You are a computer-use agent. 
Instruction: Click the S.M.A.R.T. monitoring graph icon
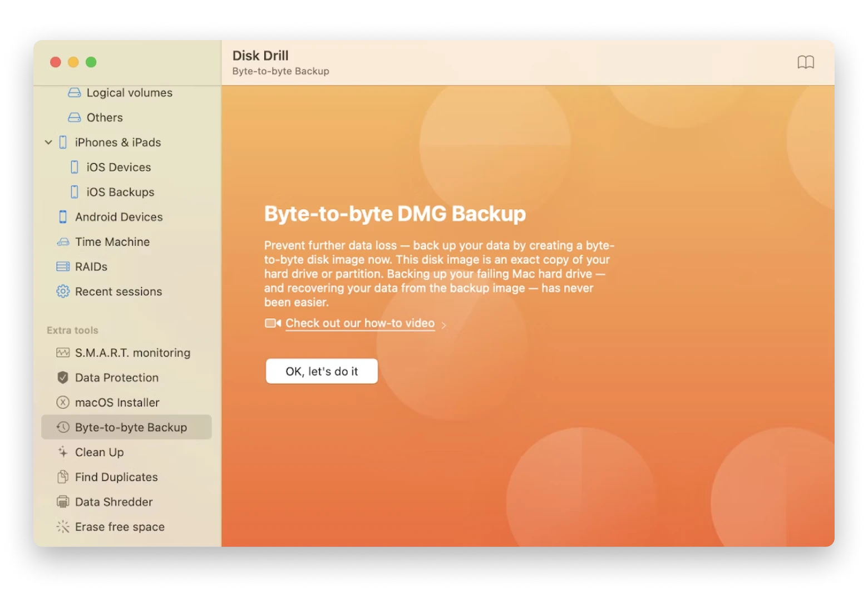(63, 353)
